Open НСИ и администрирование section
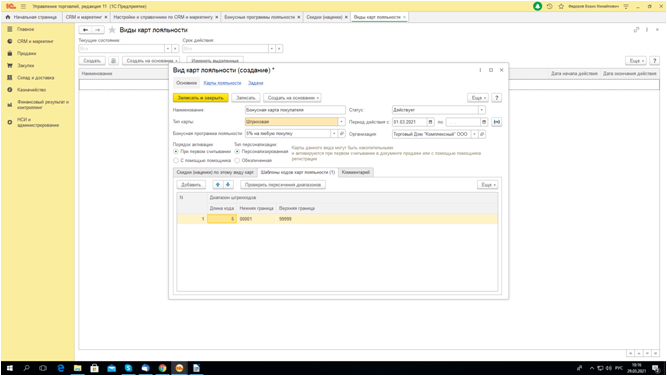 (x=38, y=122)
